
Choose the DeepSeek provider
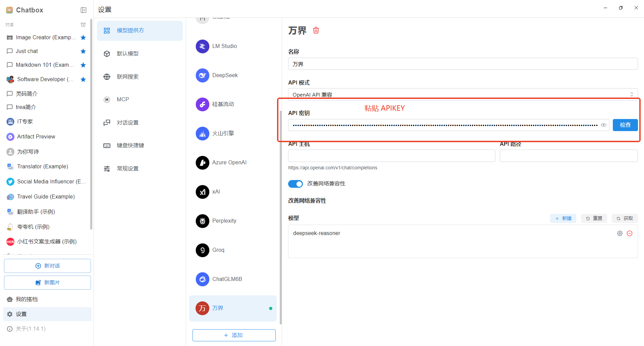[x=233, y=75]
